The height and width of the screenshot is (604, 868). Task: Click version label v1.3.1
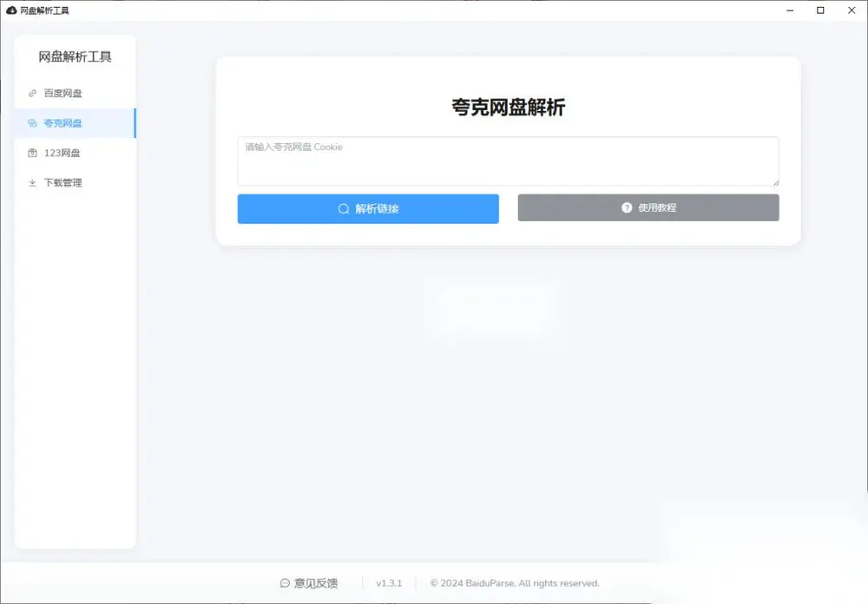tap(389, 583)
